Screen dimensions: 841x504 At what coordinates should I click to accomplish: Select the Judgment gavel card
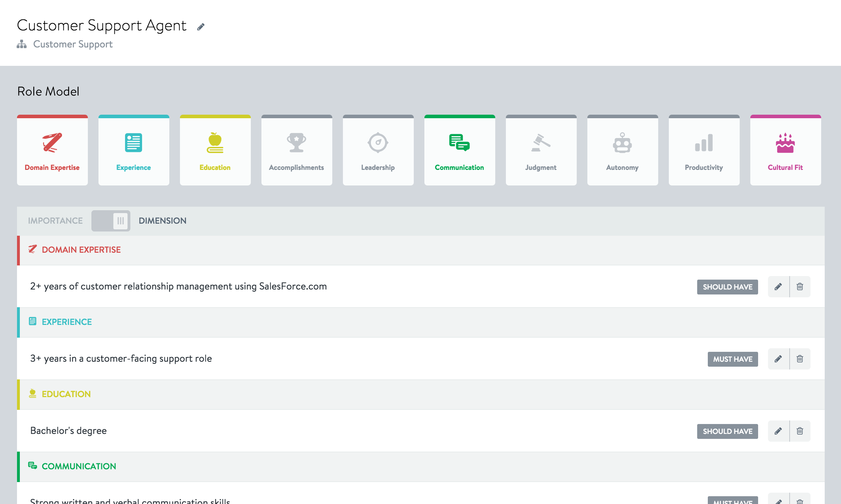tap(541, 150)
